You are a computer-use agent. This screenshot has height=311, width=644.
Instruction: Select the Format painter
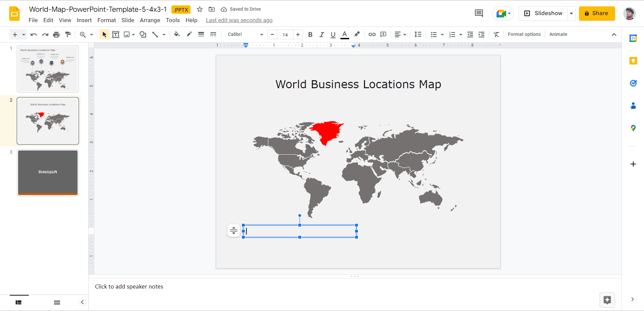[68, 34]
